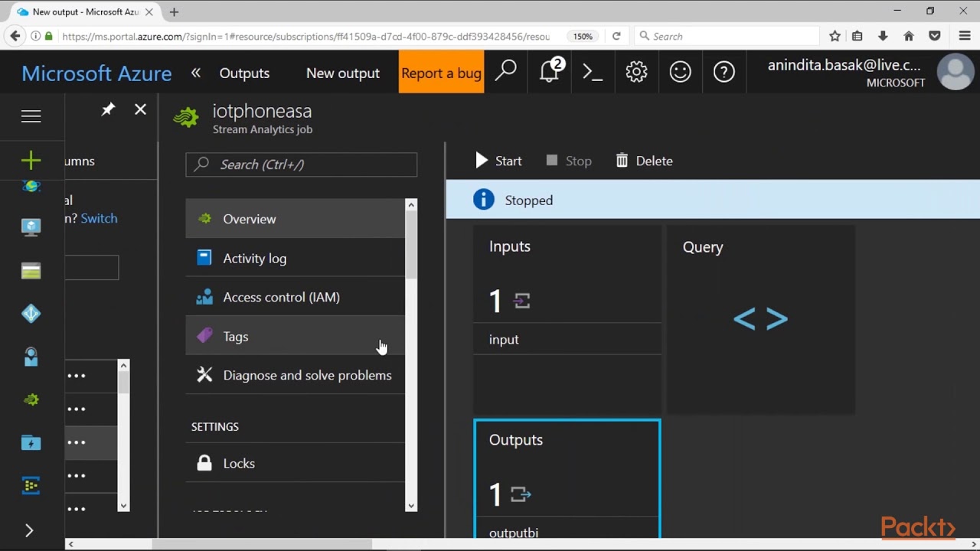This screenshot has width=980, height=551.
Task: Open notifications bell with badge 2
Action: 550,71
